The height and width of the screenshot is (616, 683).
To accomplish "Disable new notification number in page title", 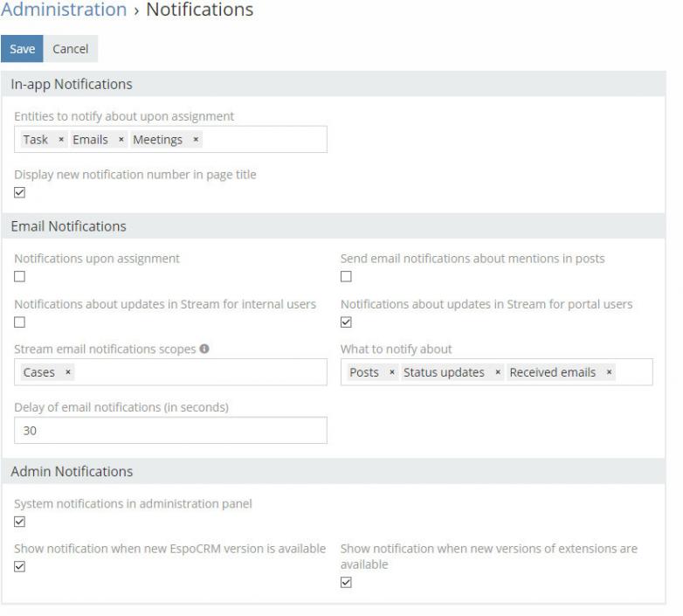I will click(x=20, y=193).
